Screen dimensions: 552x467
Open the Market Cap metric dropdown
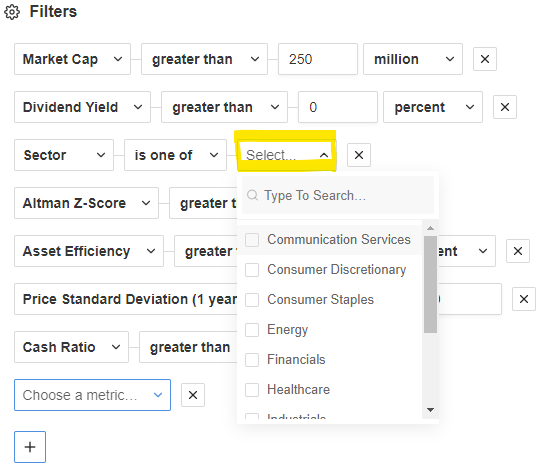[x=73, y=59]
